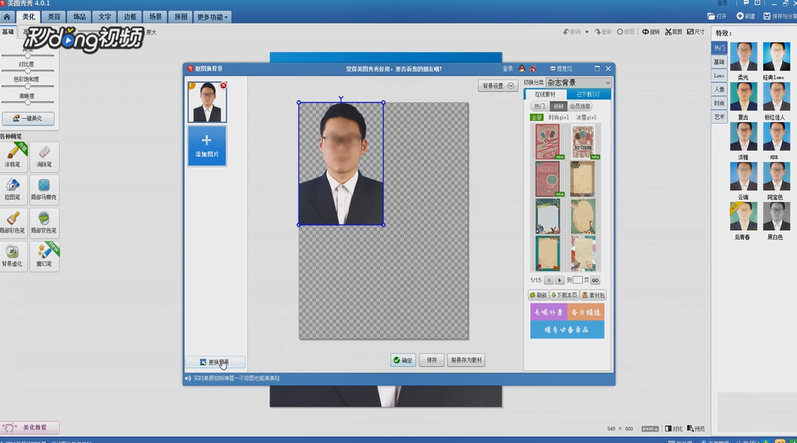This screenshot has height=443, width=797.
Task: Click the 保存 save button in dialog
Action: point(432,360)
